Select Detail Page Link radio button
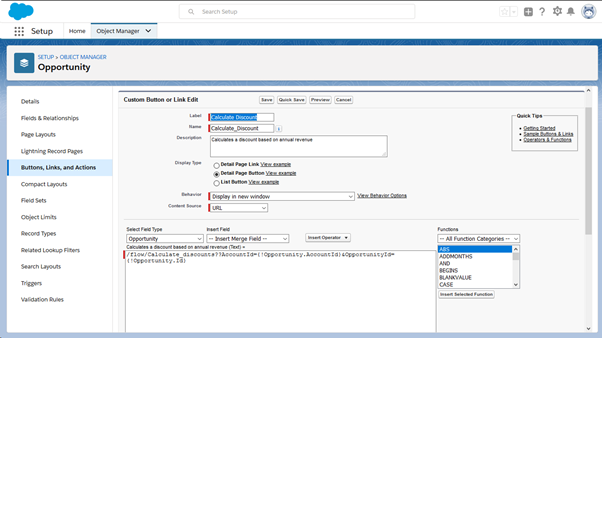 [x=217, y=164]
